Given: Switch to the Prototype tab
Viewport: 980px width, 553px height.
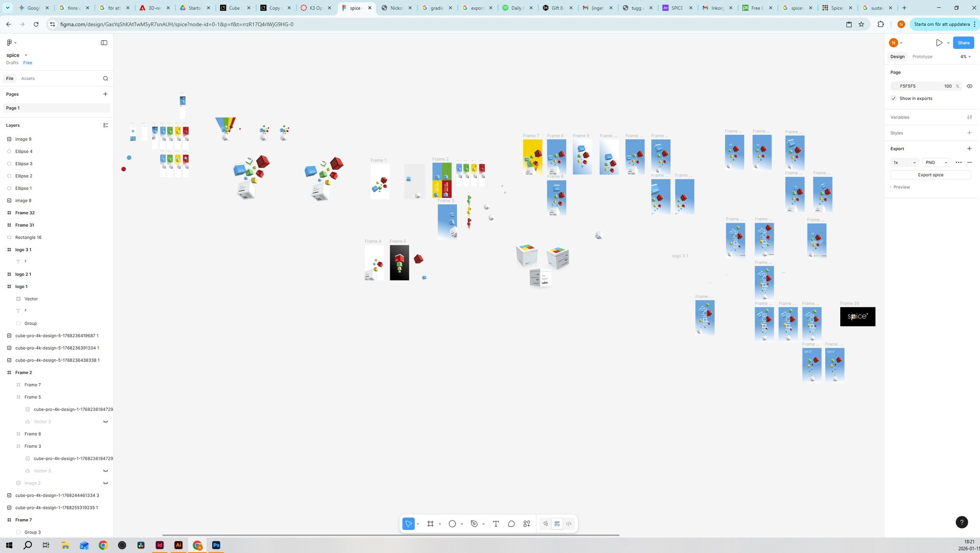Looking at the screenshot, I should 922,56.
